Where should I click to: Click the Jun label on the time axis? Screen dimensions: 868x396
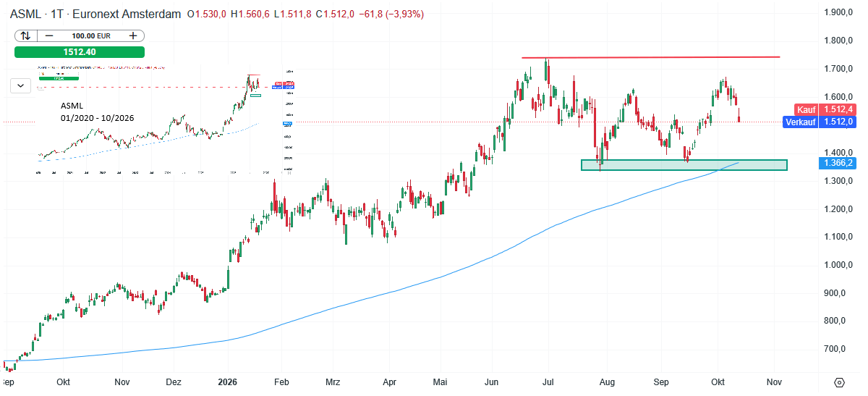pos(493,382)
